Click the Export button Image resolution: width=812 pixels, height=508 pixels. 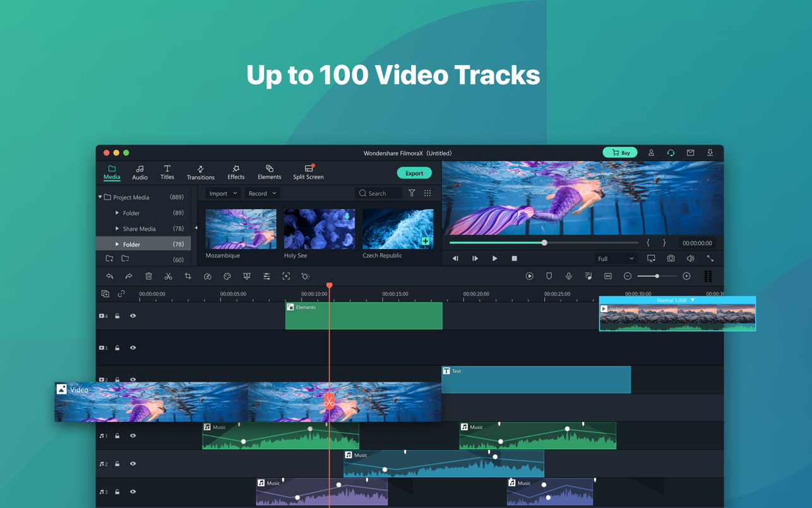pos(414,173)
